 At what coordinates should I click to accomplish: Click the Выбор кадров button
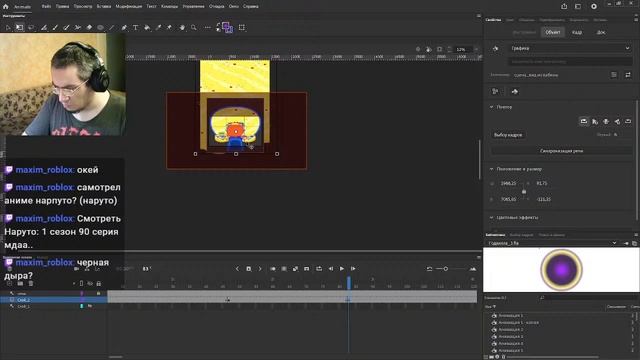coord(508,135)
